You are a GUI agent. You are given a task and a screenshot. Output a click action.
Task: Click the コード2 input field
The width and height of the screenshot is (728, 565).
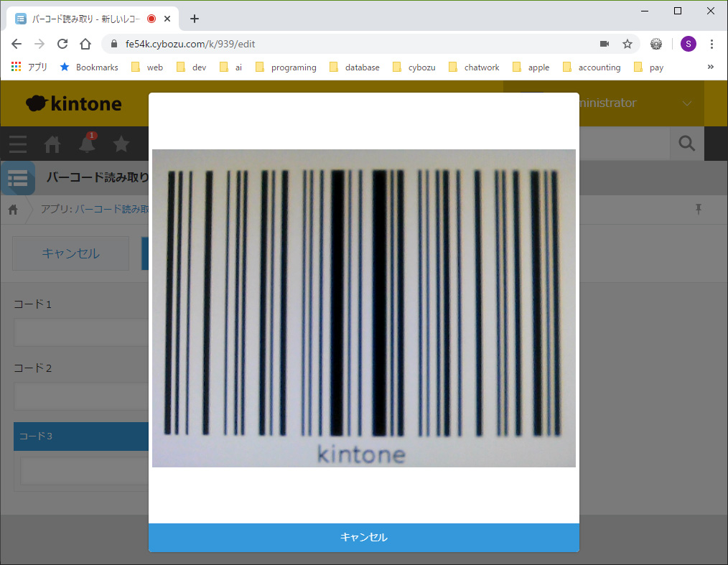point(81,396)
